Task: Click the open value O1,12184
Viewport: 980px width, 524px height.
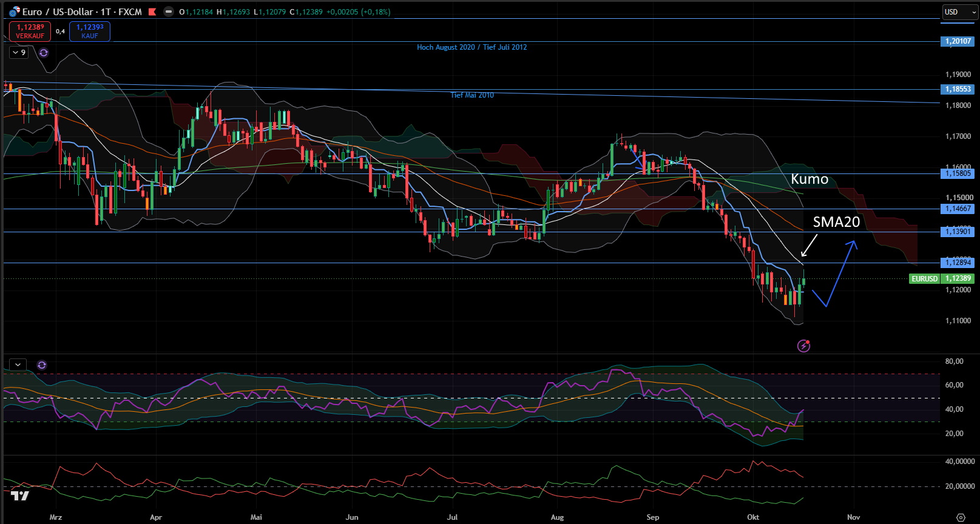Action: 196,12
